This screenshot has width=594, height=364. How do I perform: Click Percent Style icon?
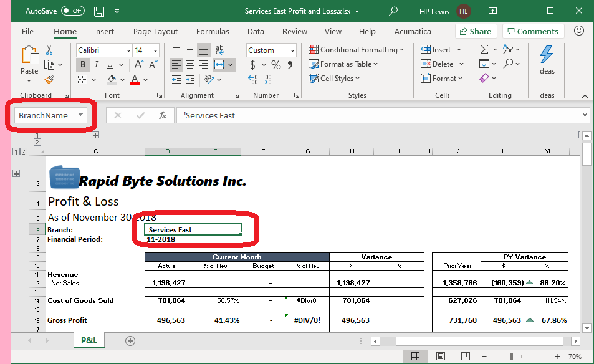pyautogui.click(x=276, y=65)
